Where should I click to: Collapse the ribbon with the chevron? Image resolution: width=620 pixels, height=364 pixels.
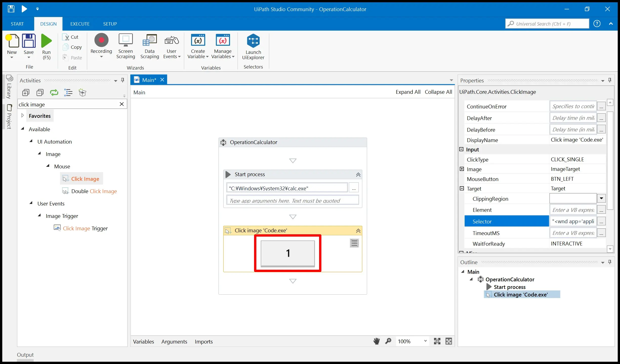pyautogui.click(x=611, y=24)
